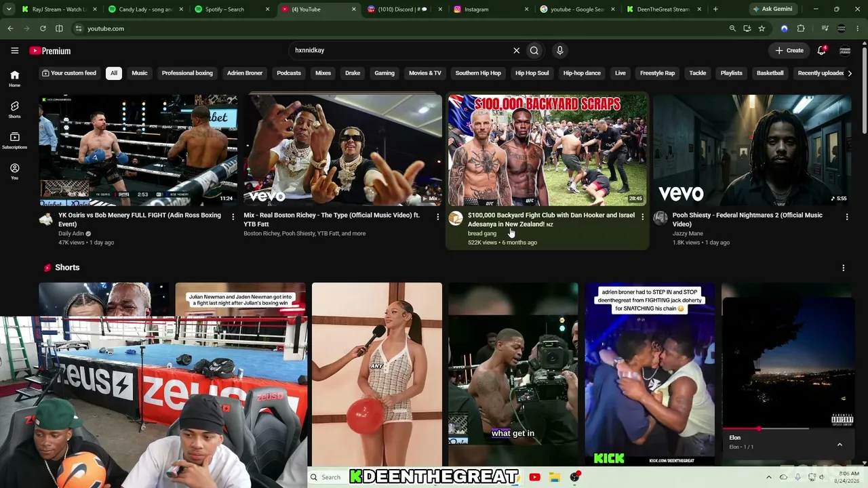Expand the Elon playlist mini-player panel
This screenshot has height=488, width=868.
pos(840,445)
